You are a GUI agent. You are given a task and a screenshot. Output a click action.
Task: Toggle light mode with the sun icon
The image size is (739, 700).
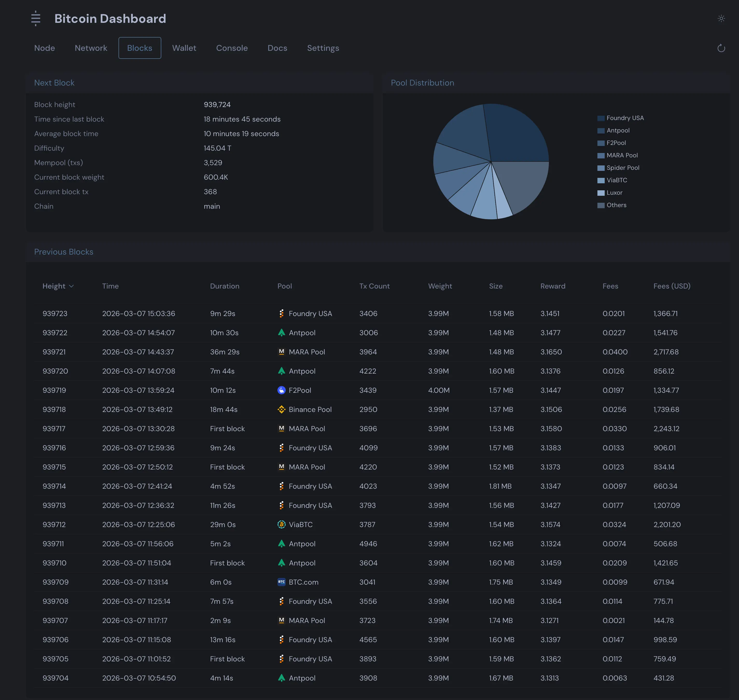721,18
